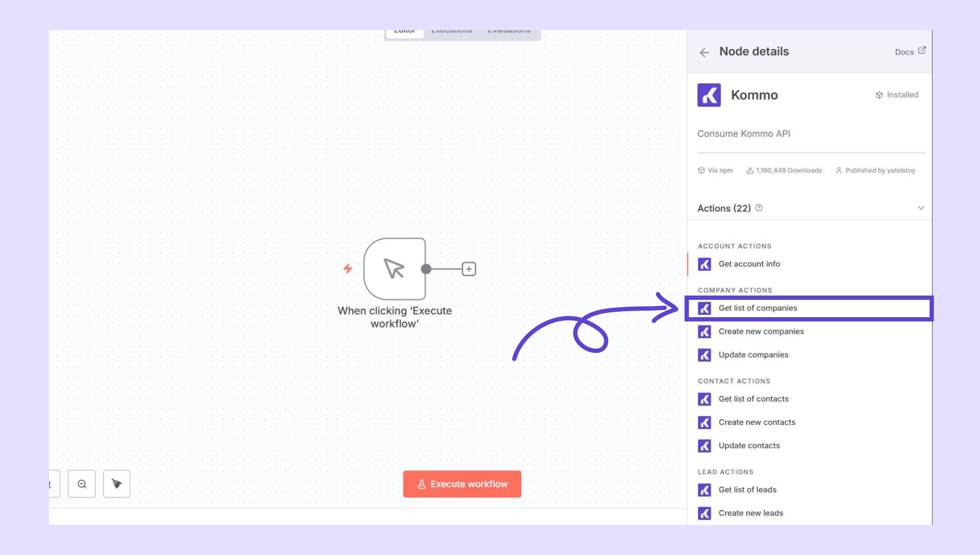Click the back arrow beside Node details
Screen dimensions: 980x555
pyautogui.click(x=704, y=52)
